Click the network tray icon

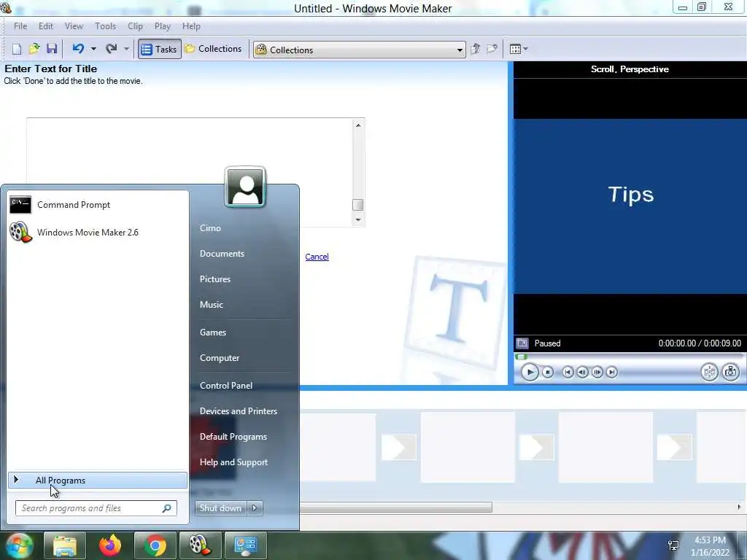pyautogui.click(x=673, y=545)
